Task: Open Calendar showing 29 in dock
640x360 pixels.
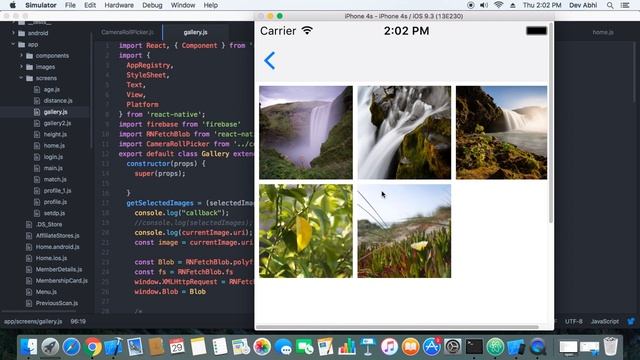Action: coord(177,347)
